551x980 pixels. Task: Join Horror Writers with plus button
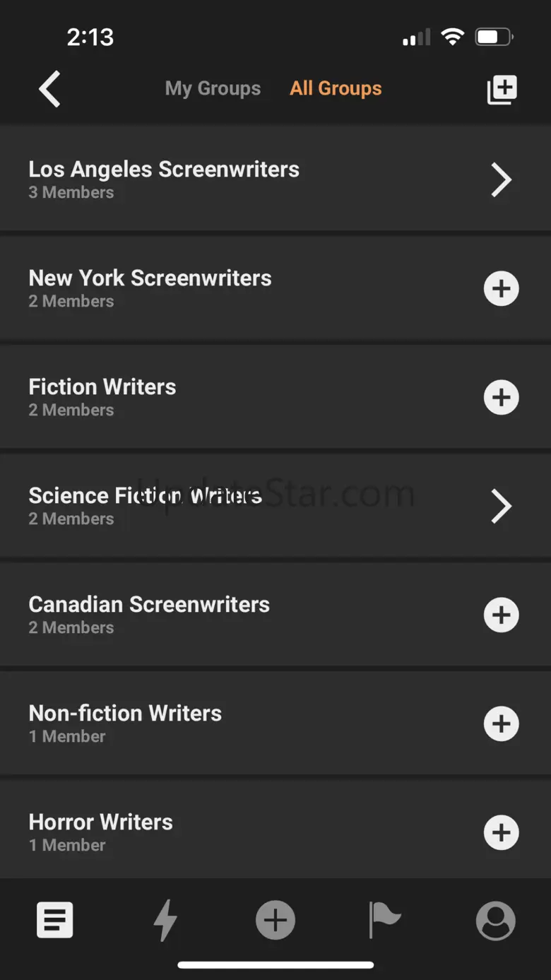click(501, 832)
